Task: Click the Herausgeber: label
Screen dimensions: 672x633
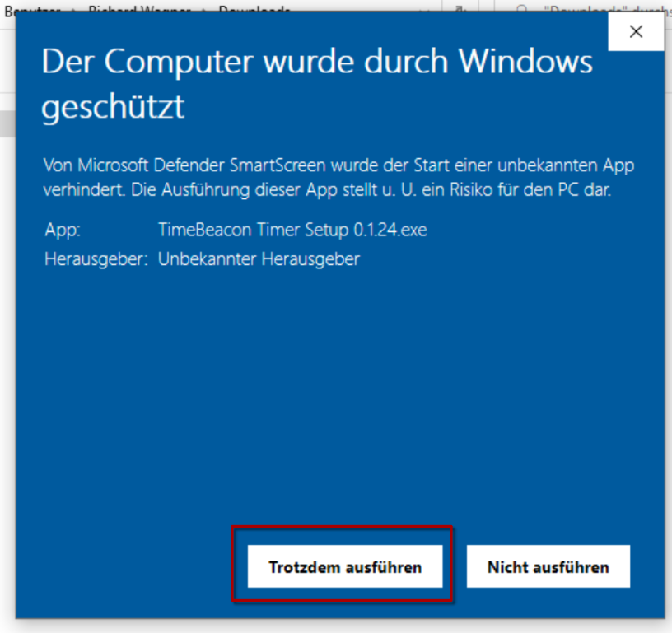Action: pos(96,259)
